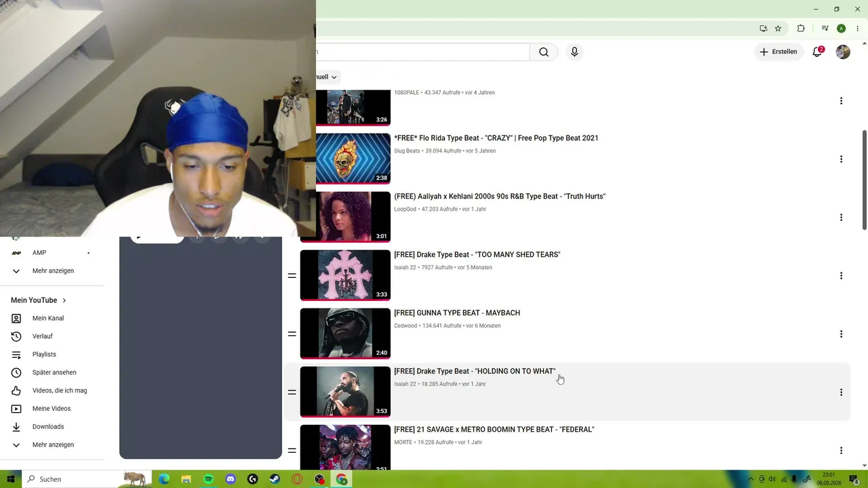This screenshot has height=488, width=868.
Task: Open the sort dropdown above the playlist
Action: tap(327, 77)
